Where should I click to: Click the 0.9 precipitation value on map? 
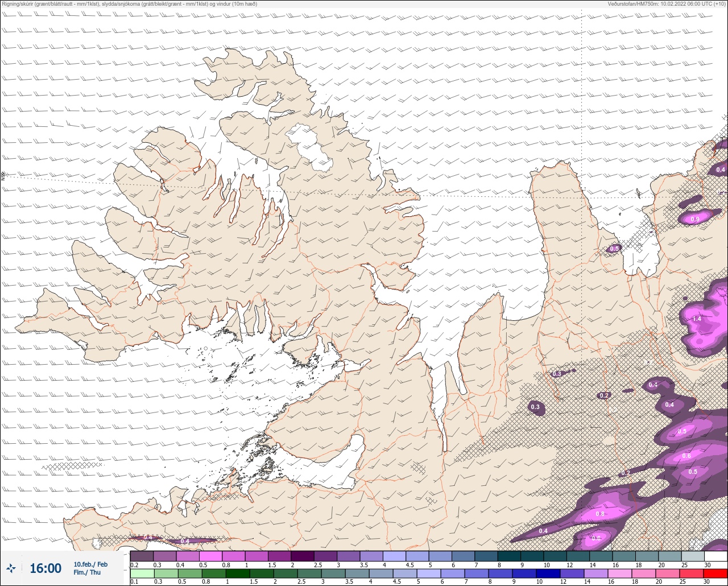point(695,220)
